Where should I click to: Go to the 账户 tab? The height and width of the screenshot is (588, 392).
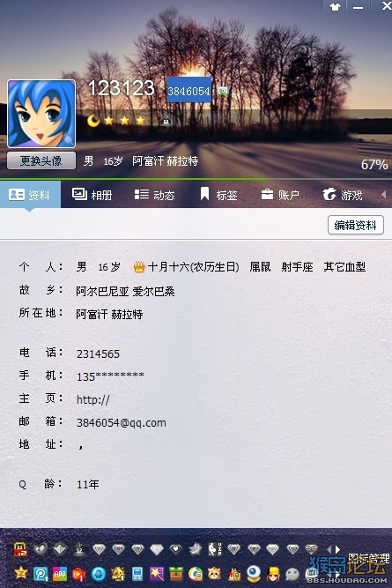click(280, 194)
